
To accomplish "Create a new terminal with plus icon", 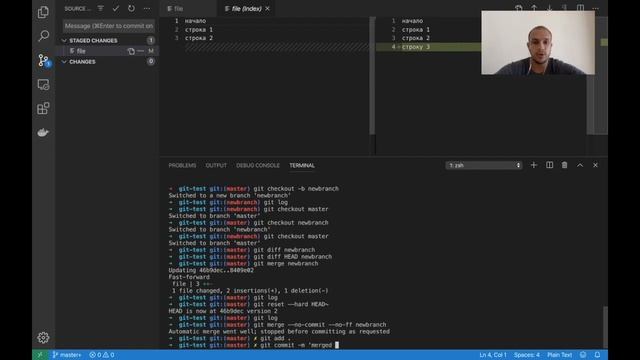I will [x=534, y=165].
